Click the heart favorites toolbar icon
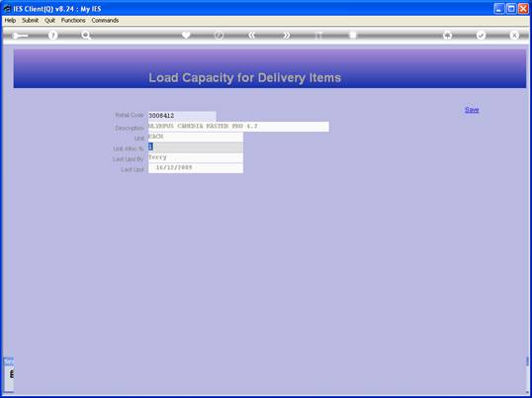The width and height of the screenshot is (532, 398). pos(186,35)
